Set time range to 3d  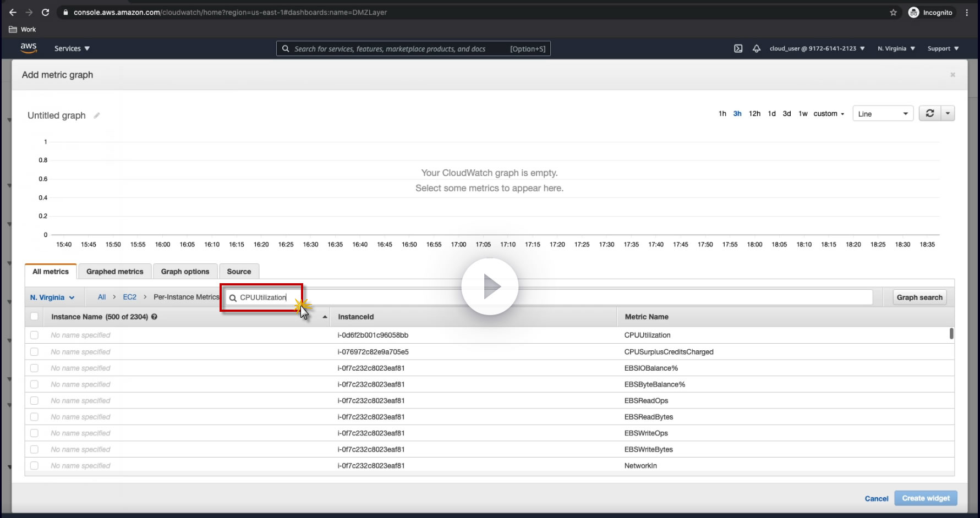pos(787,114)
